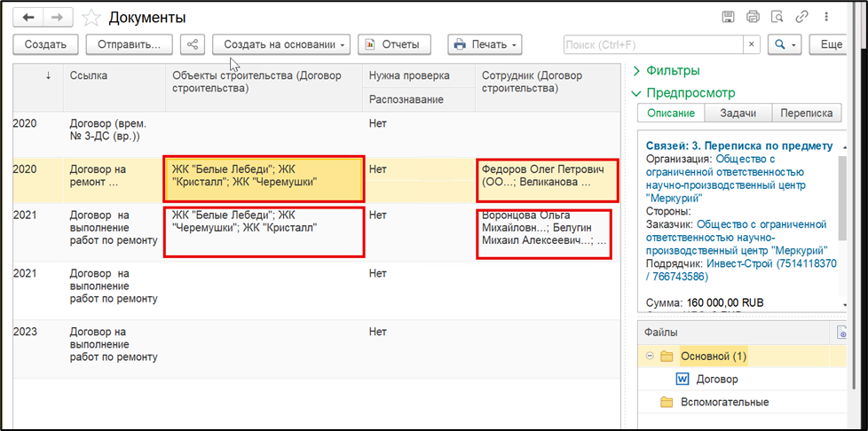Select the Договор (врем. № 3-ДС (вр.)) row
This screenshot has width=868, height=431.
pyautogui.click(x=316, y=135)
